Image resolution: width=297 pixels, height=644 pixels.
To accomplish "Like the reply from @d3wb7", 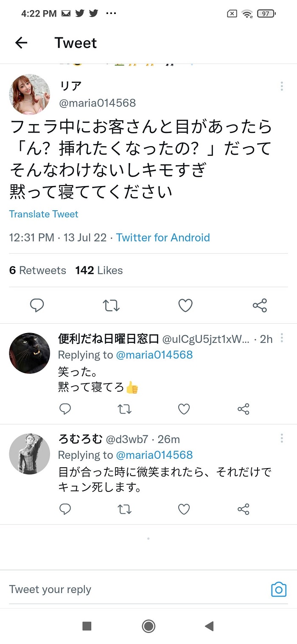I will pyautogui.click(x=184, y=509).
